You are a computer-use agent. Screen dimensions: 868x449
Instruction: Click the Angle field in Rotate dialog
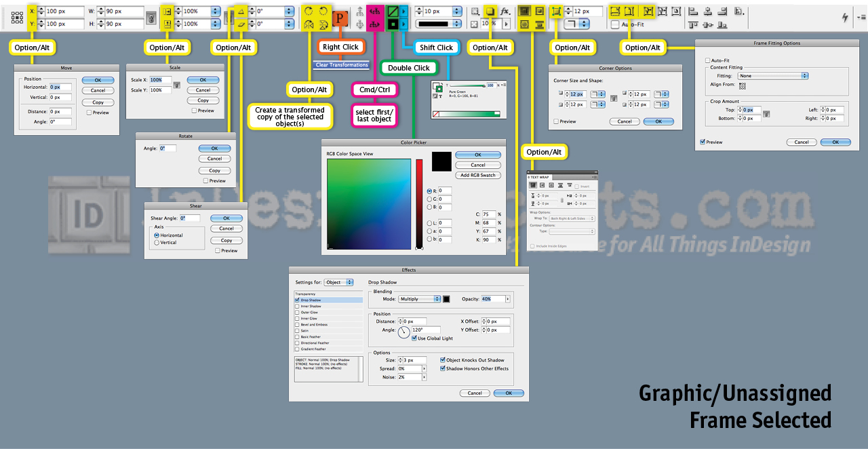coord(167,148)
